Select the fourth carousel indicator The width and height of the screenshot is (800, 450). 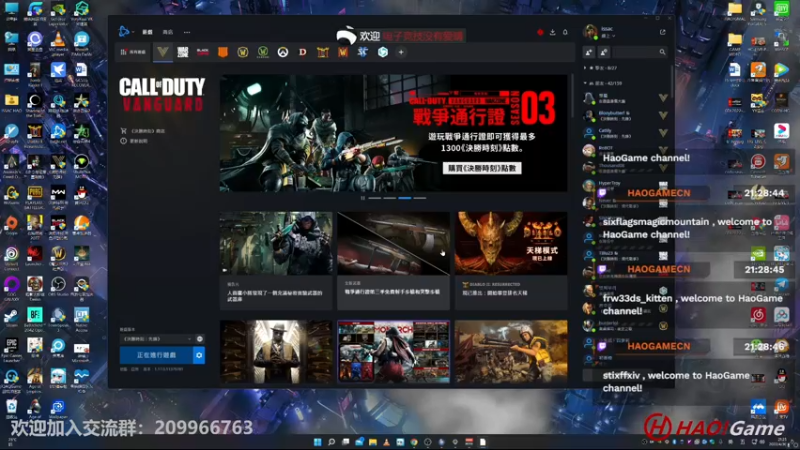(x=420, y=198)
